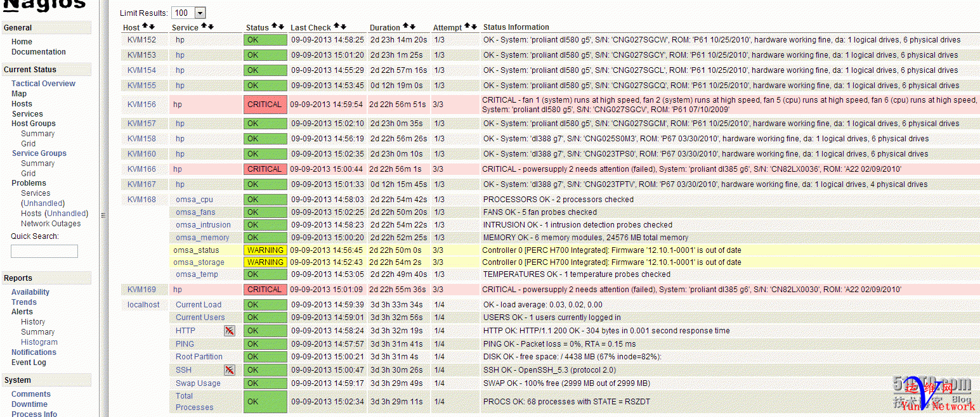This screenshot has height=417, width=980.
Task: Click the notifications-disabled icon beside HTTP service
Action: coord(230,331)
